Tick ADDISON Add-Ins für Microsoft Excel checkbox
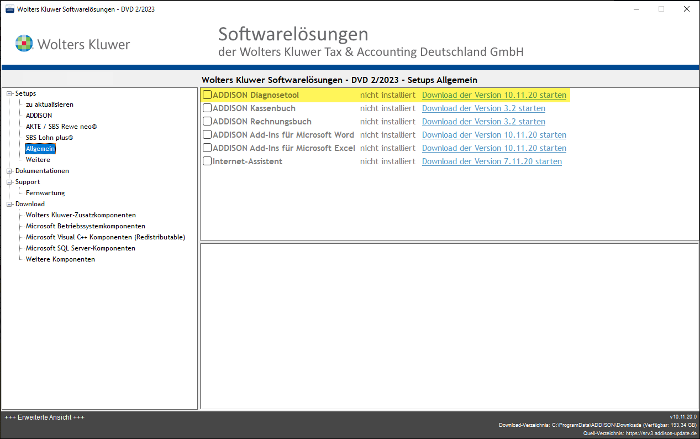This screenshot has width=700, height=439. [207, 148]
